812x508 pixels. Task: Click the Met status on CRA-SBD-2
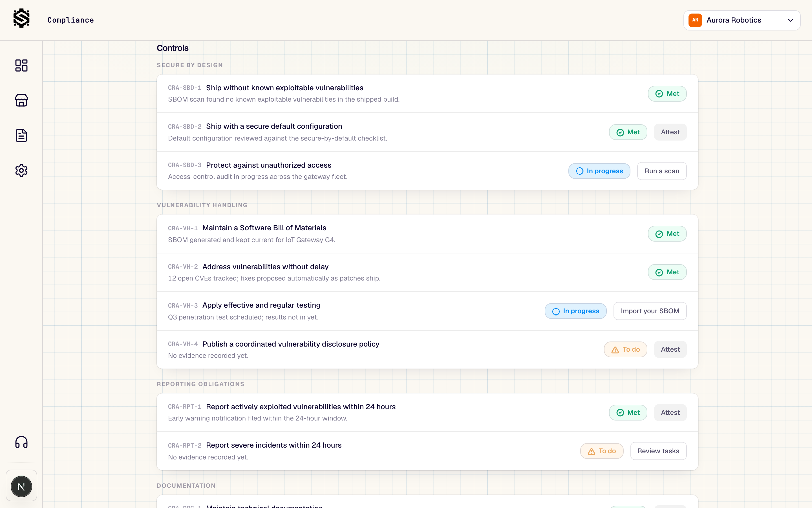(628, 132)
